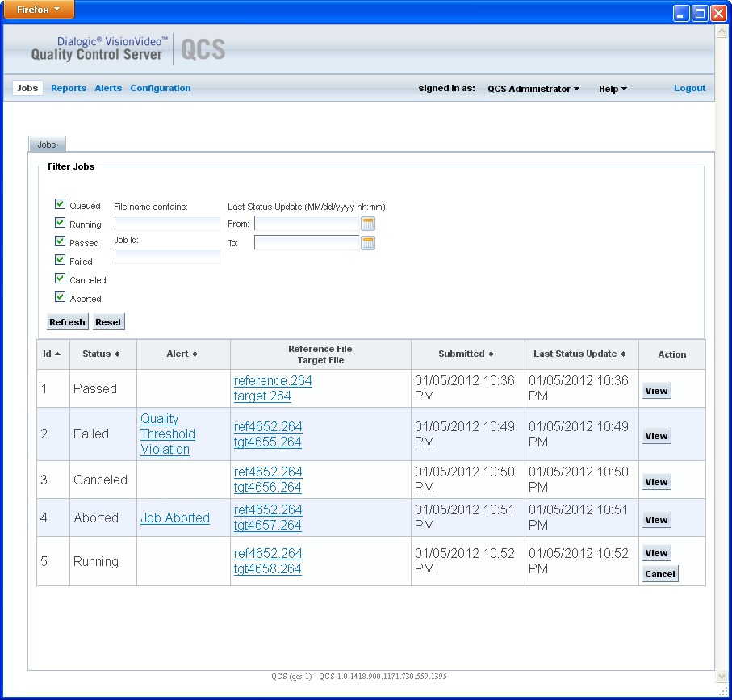Open the Quality Threshold Violation alert link
732x700 pixels.
tap(168, 434)
